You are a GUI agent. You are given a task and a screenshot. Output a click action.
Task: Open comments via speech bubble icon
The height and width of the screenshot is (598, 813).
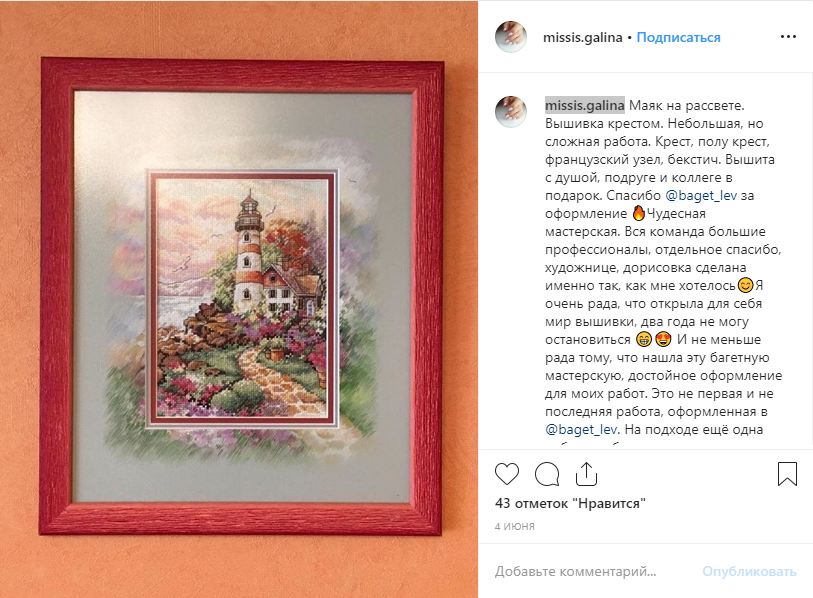coord(547,474)
